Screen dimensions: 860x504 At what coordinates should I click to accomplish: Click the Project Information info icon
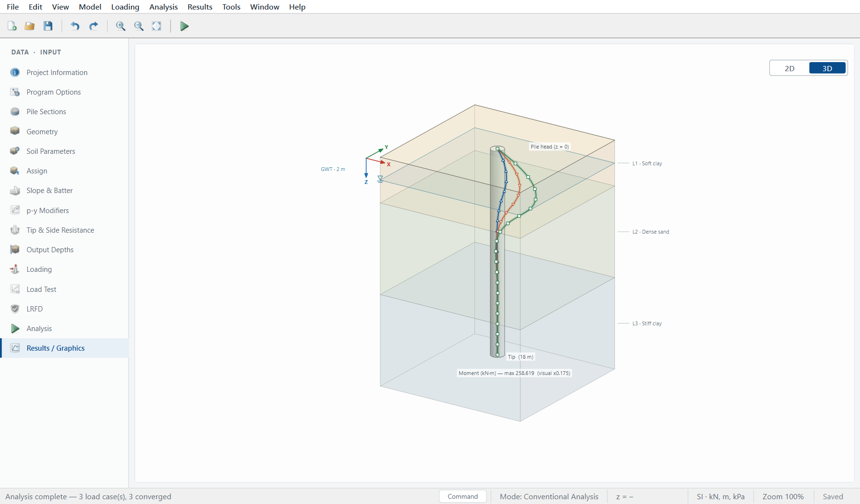pos(15,73)
